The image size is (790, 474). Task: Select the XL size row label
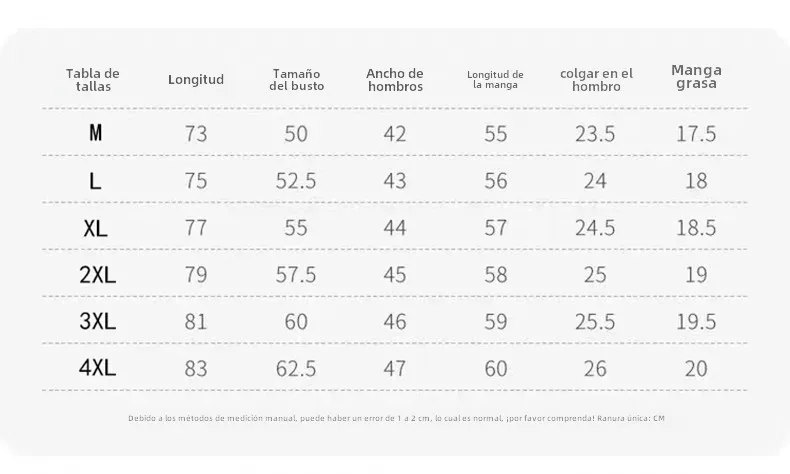click(x=96, y=228)
